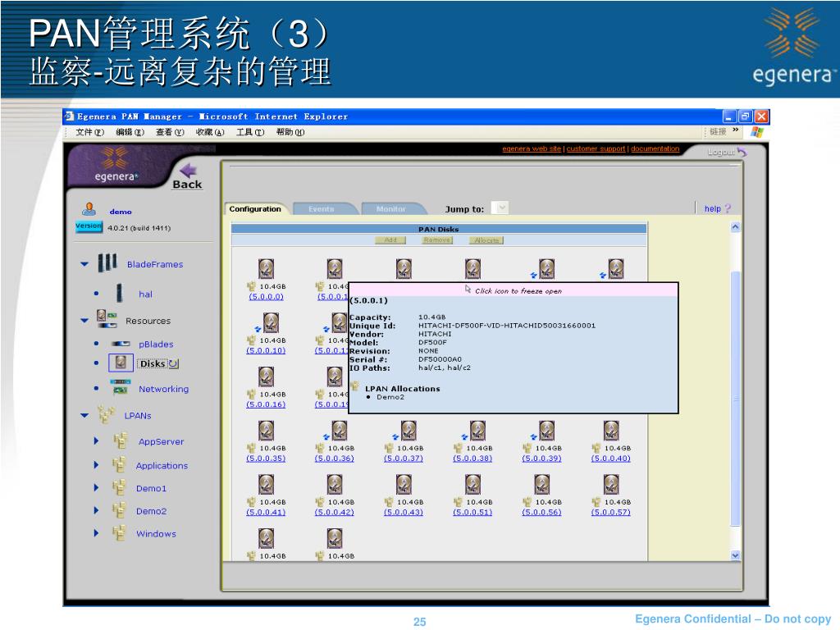
Task: Click the AppServer LPAN icon
Action: (x=120, y=441)
